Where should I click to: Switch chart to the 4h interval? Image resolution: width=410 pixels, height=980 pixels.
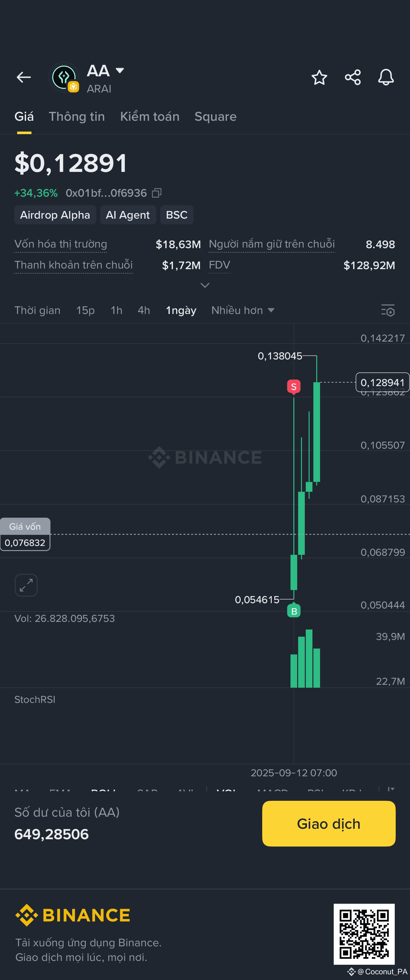pos(144,310)
